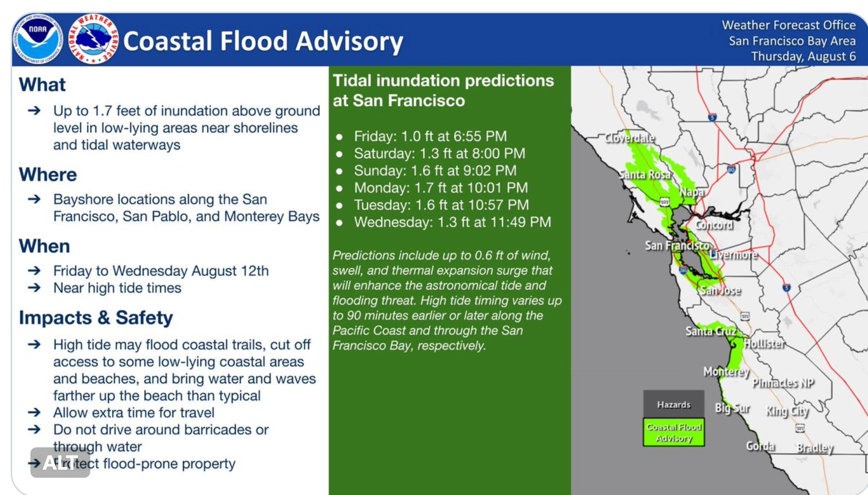
Task: Click the NOAA logo
Action: click(38, 40)
